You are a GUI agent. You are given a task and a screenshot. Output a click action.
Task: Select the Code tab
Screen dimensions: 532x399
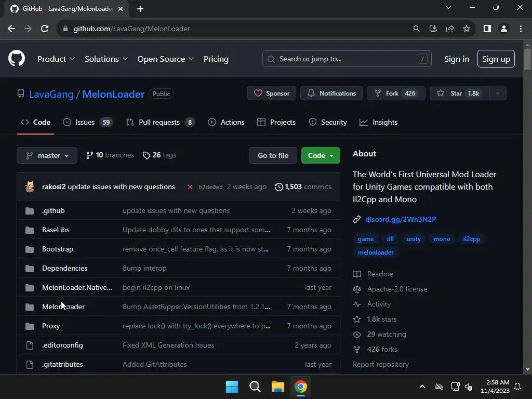click(36, 123)
